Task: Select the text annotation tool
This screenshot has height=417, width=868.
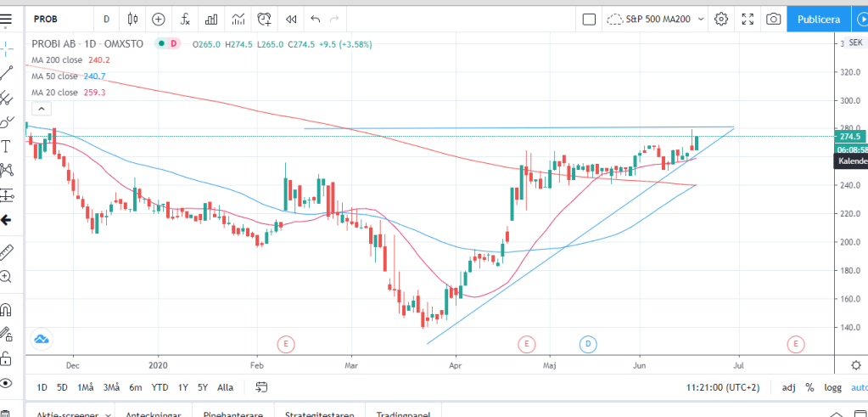Action: click(7, 146)
